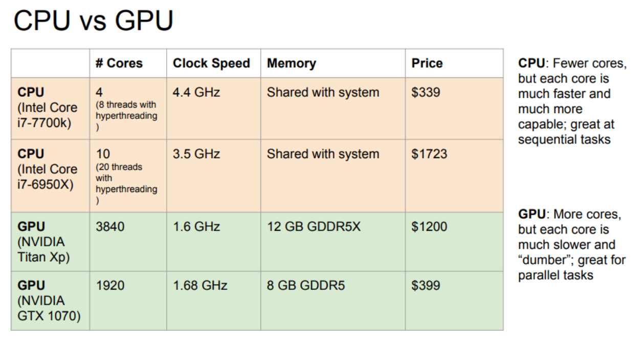The width and height of the screenshot is (644, 338).
Task: Click the 4.4 GHz clock speed cell
Action: (213, 109)
